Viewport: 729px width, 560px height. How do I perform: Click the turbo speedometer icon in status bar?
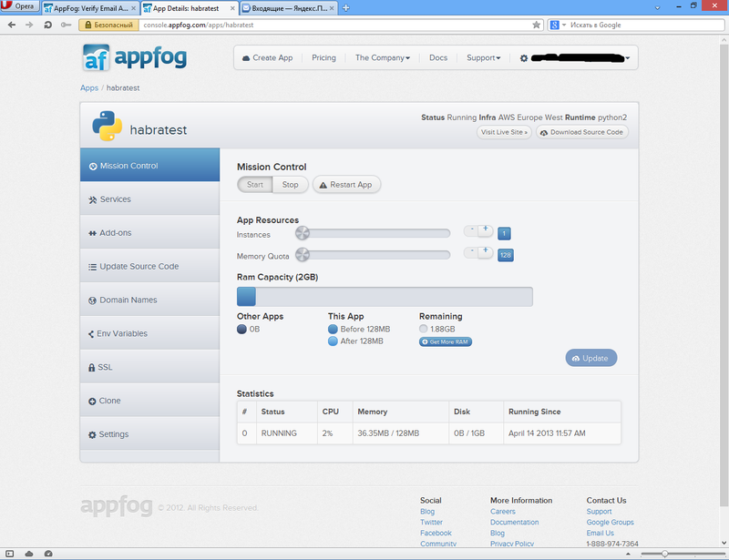pyautogui.click(x=48, y=554)
